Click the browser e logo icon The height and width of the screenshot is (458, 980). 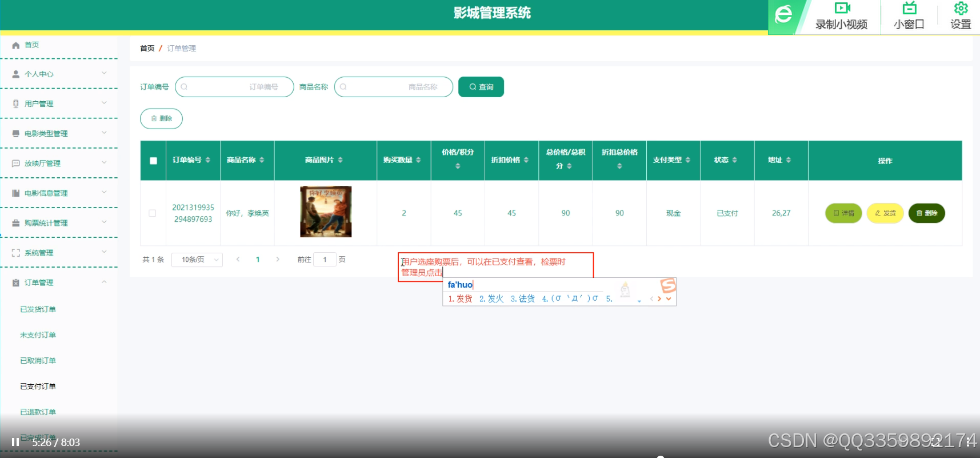(x=783, y=14)
